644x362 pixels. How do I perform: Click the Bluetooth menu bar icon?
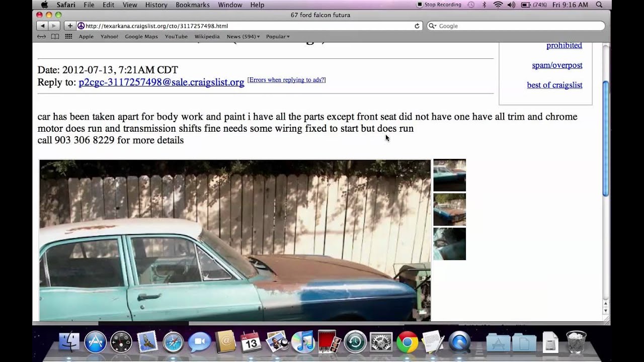(485, 5)
